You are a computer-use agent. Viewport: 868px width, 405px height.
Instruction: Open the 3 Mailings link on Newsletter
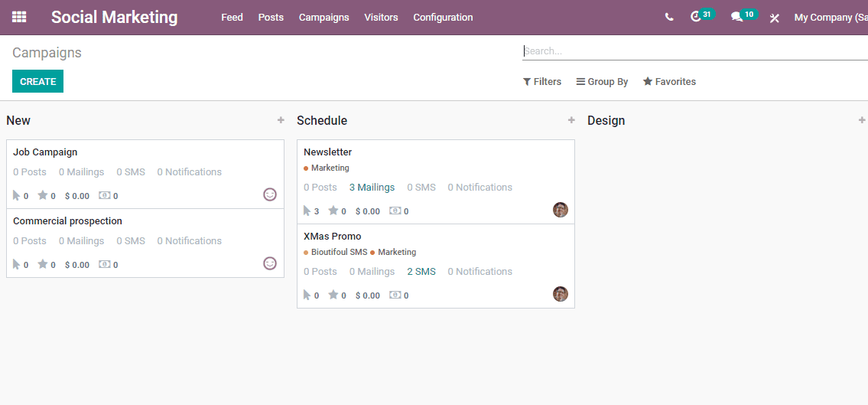point(372,188)
